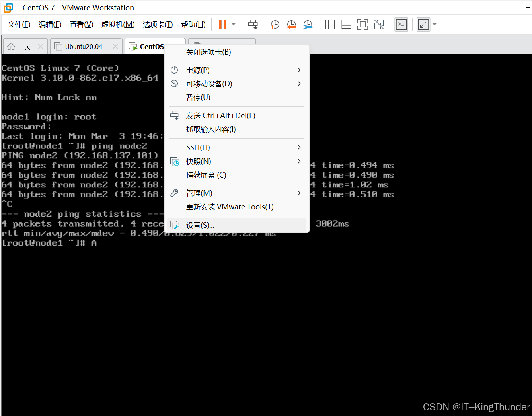Open the 可移动设备(D) submenu

(237, 84)
